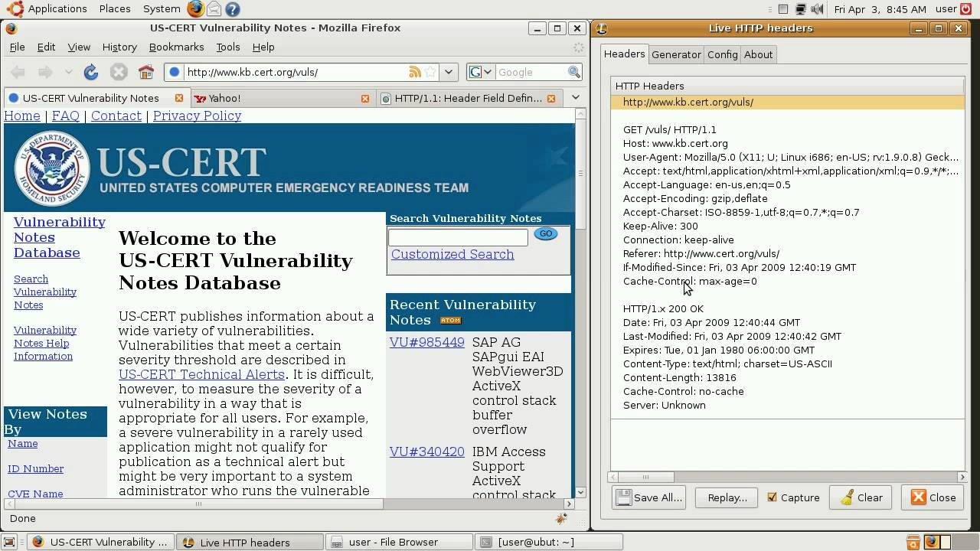
Task: Click the Search Vulnerability Notes text field
Action: [x=458, y=237]
